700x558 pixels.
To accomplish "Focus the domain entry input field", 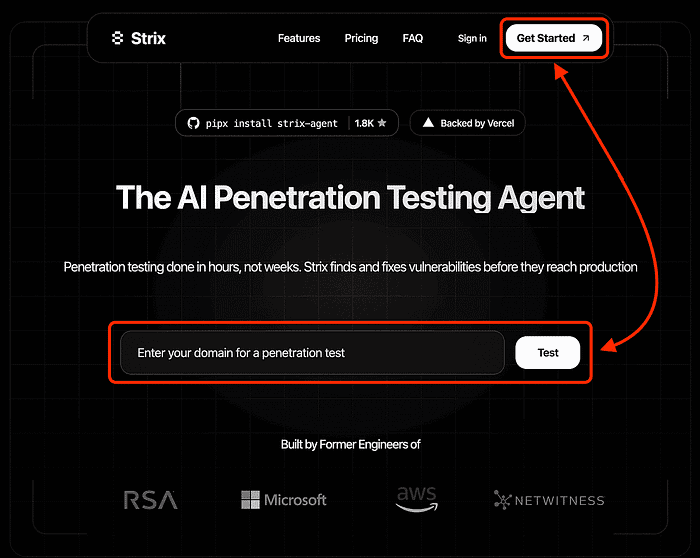I will 312,353.
